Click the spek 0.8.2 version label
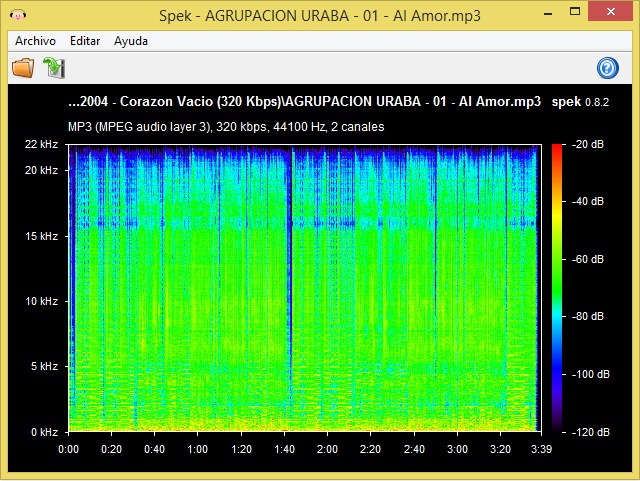This screenshot has width=640, height=481. coord(580,102)
